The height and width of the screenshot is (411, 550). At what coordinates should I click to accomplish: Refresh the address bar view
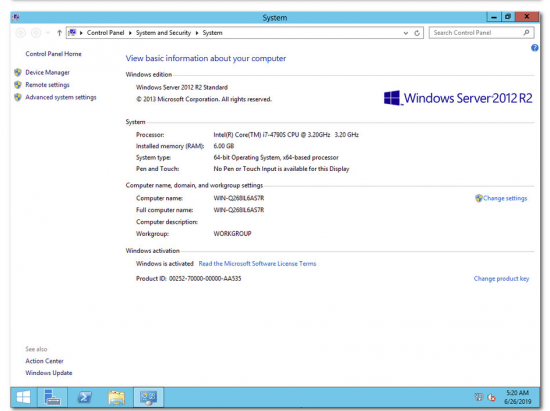point(417,33)
